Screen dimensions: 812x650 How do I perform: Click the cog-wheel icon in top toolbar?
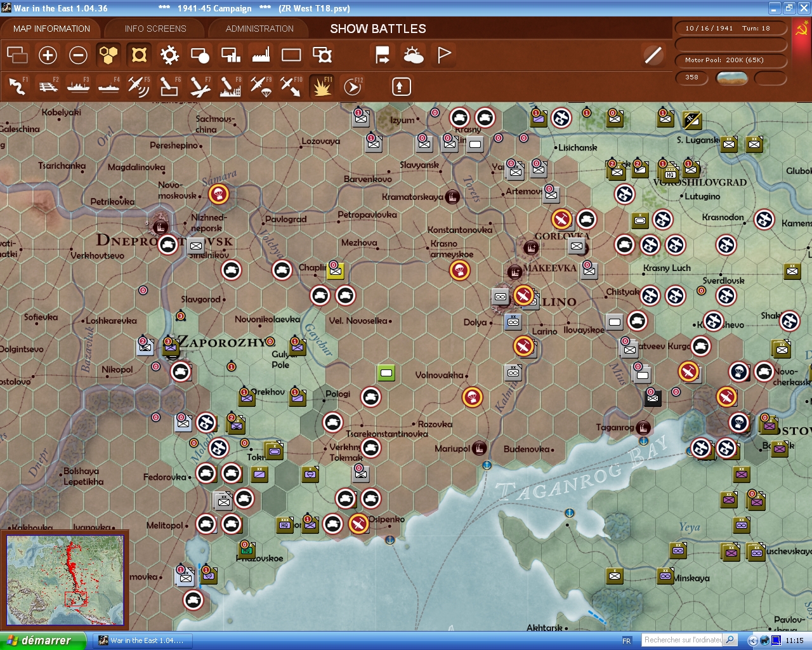tap(169, 55)
